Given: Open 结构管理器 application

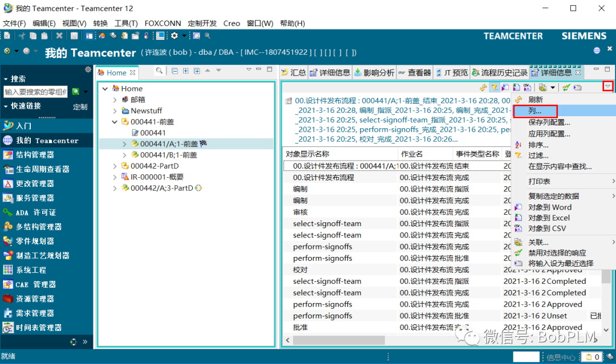Looking at the screenshot, I should click(x=47, y=154).
